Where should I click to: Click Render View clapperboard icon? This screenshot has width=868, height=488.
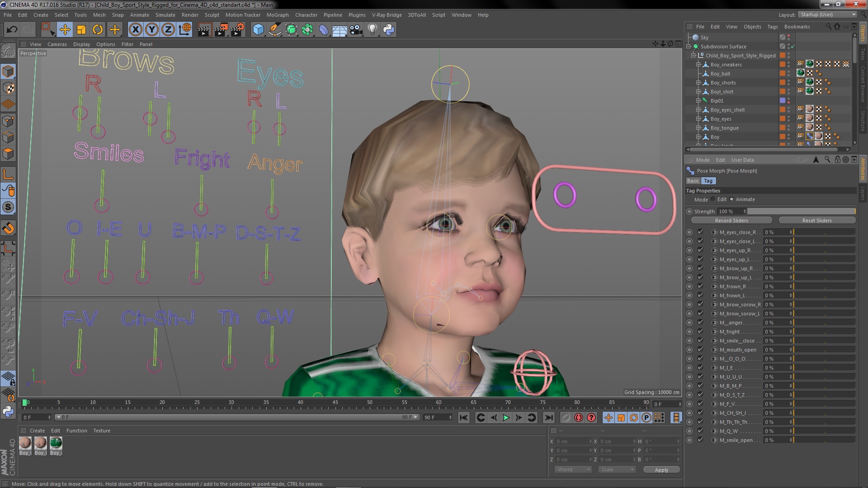coord(204,30)
